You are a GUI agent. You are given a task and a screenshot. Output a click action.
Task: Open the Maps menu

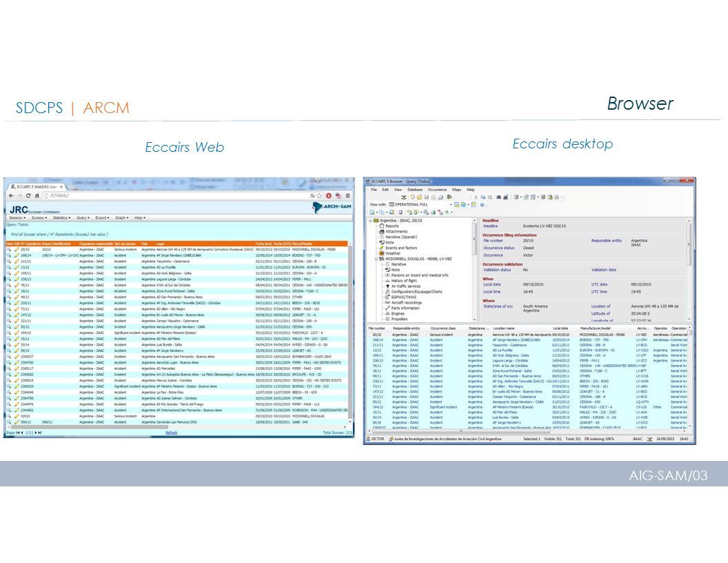click(x=456, y=190)
